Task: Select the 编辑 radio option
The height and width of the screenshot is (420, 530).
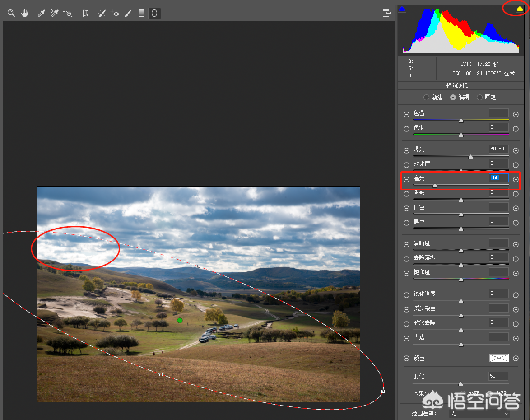Action: [x=460, y=98]
